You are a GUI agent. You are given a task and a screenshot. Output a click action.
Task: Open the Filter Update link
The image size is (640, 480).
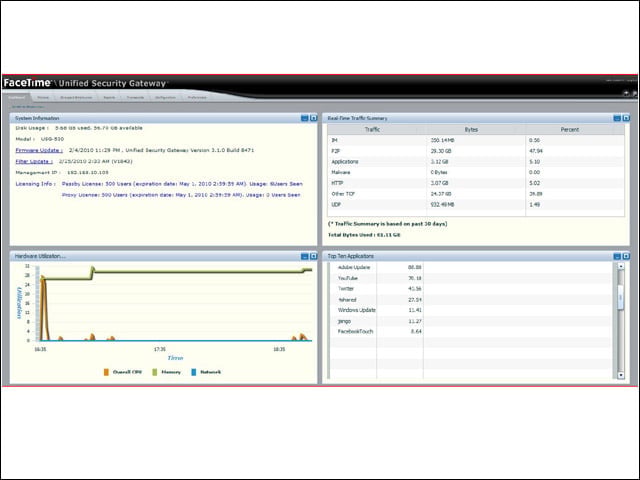click(34, 161)
